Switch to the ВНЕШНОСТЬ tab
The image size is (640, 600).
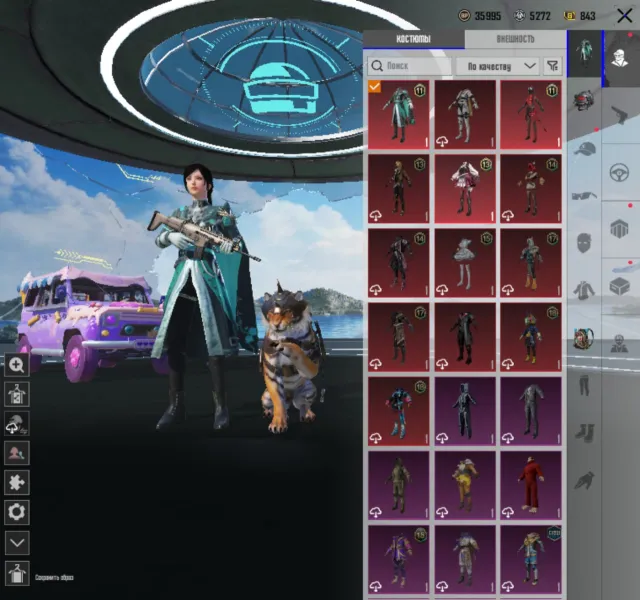515,39
